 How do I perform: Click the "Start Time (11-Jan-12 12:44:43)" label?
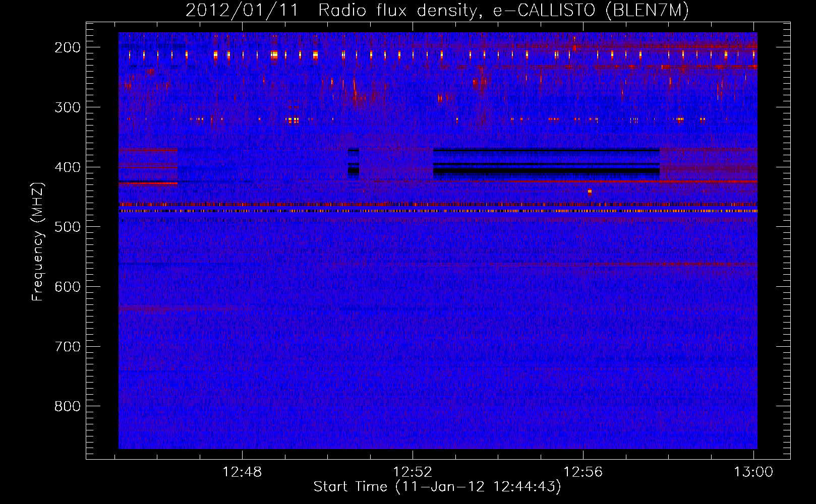pyautogui.click(x=437, y=487)
